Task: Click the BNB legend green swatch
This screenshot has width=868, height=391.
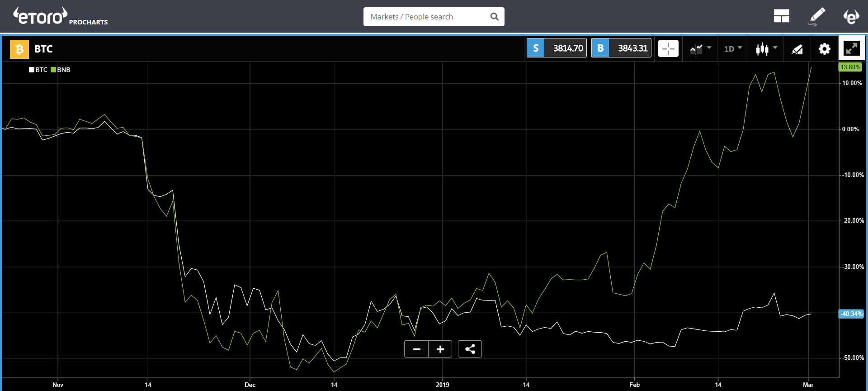Action: pos(53,70)
